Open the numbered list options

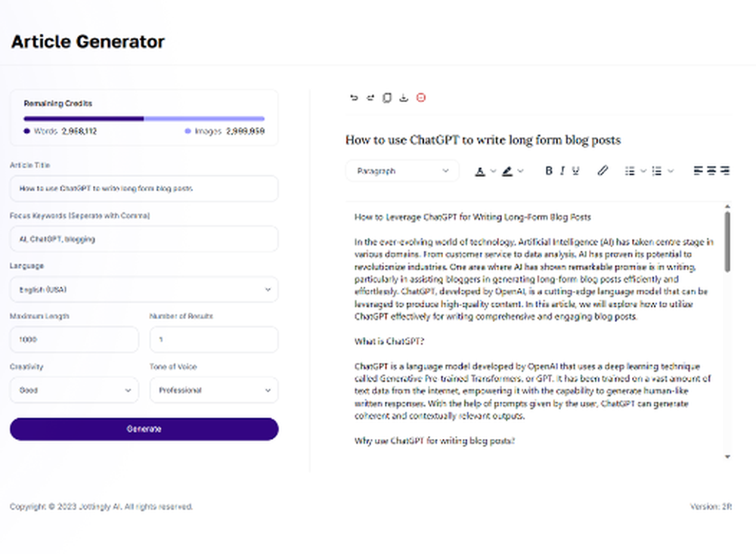click(x=662, y=171)
